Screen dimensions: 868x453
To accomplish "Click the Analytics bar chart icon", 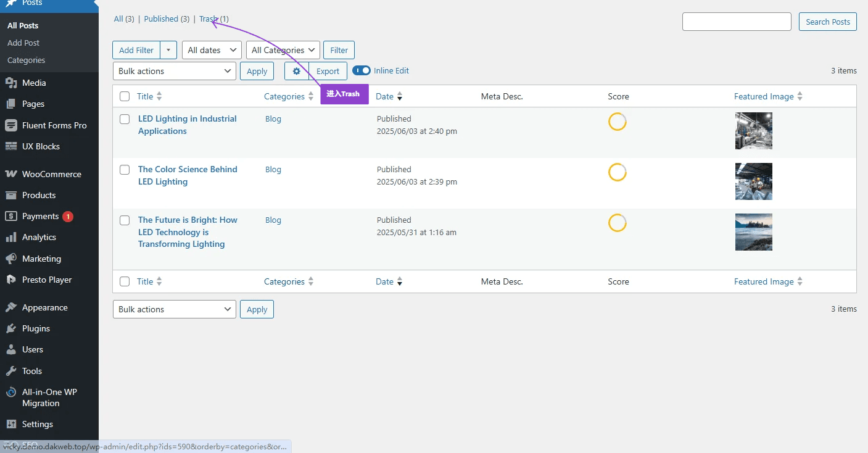I will coord(11,238).
